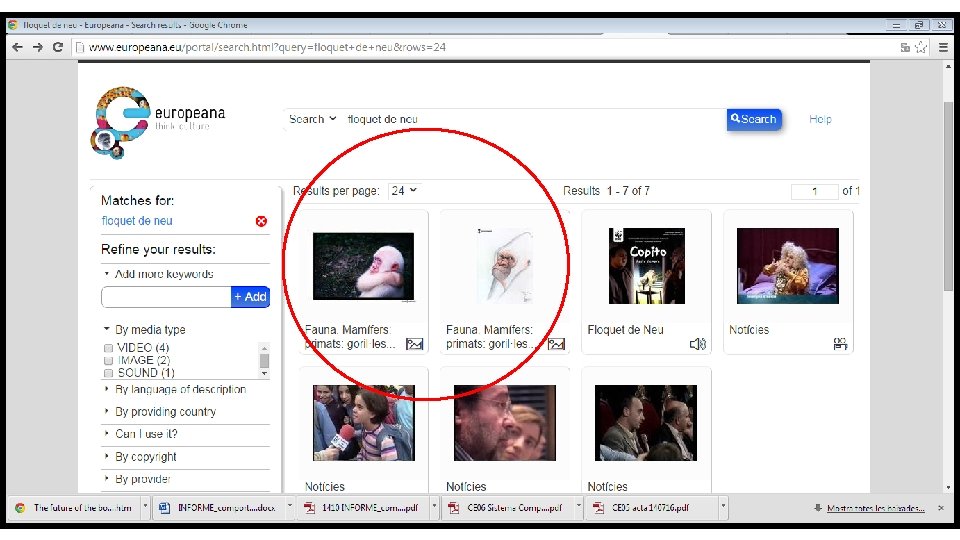Open the thumbnail of man with glasses
The width and height of the screenshot is (960, 540).
point(504,423)
